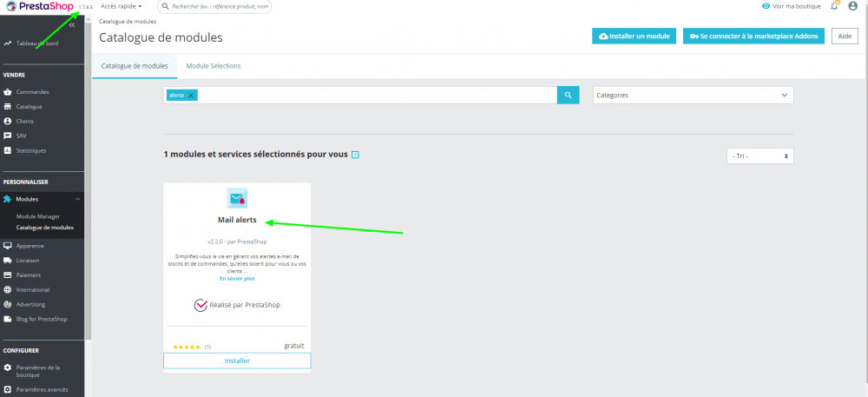Open Catalogue de modules submenu item

[45, 228]
